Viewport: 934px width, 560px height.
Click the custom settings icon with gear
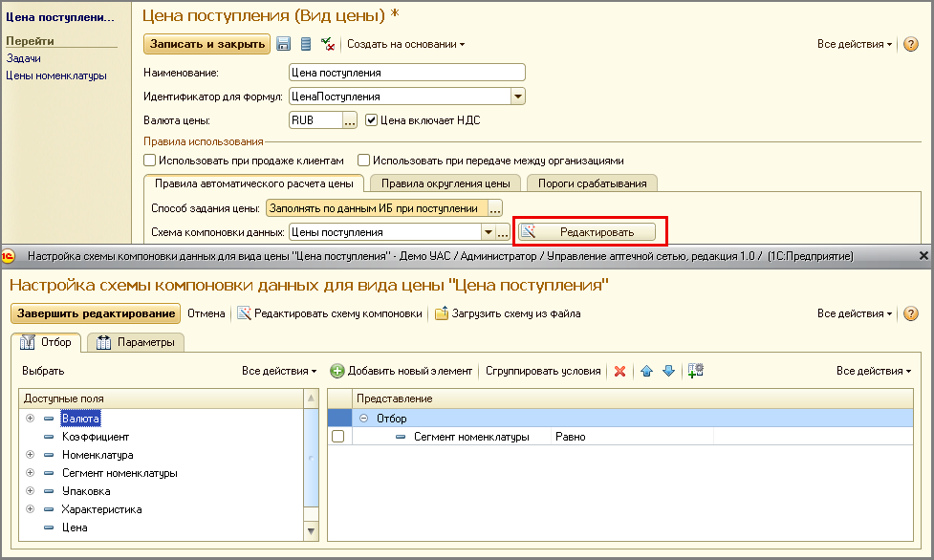point(695,371)
